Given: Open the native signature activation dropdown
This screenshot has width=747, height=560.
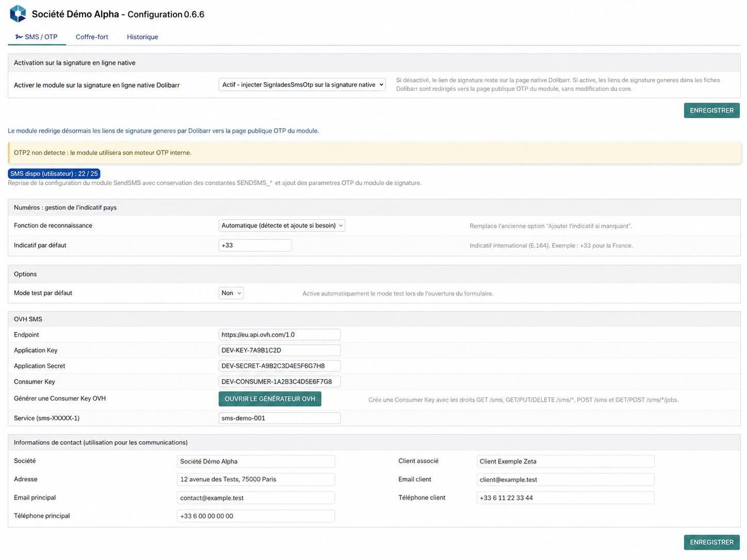Looking at the screenshot, I should pos(302,85).
